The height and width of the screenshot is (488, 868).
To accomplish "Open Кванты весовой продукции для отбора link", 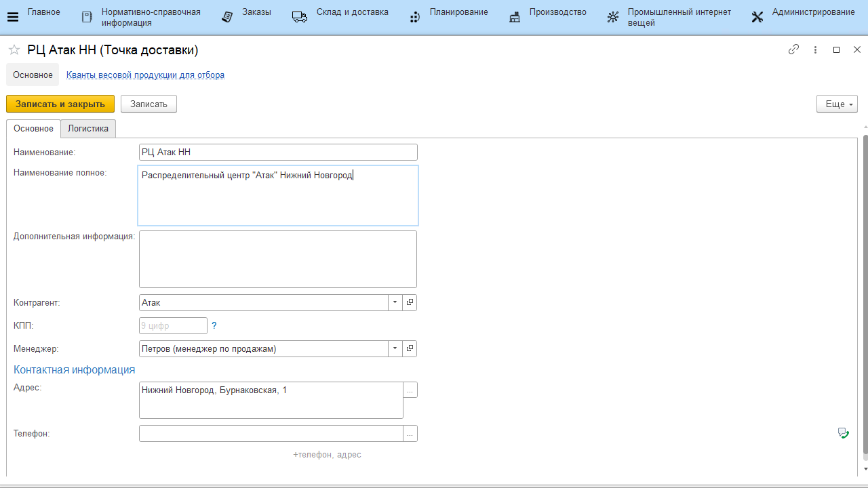I will click(145, 75).
